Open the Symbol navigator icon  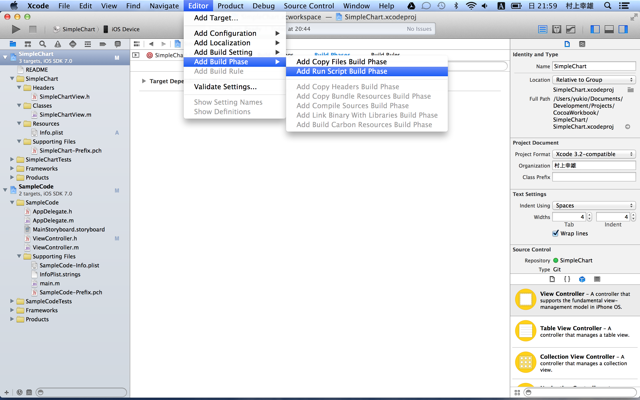click(27, 44)
